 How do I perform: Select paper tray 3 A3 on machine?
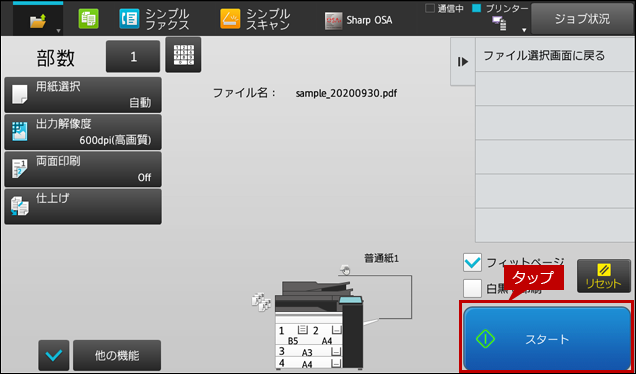(309, 352)
